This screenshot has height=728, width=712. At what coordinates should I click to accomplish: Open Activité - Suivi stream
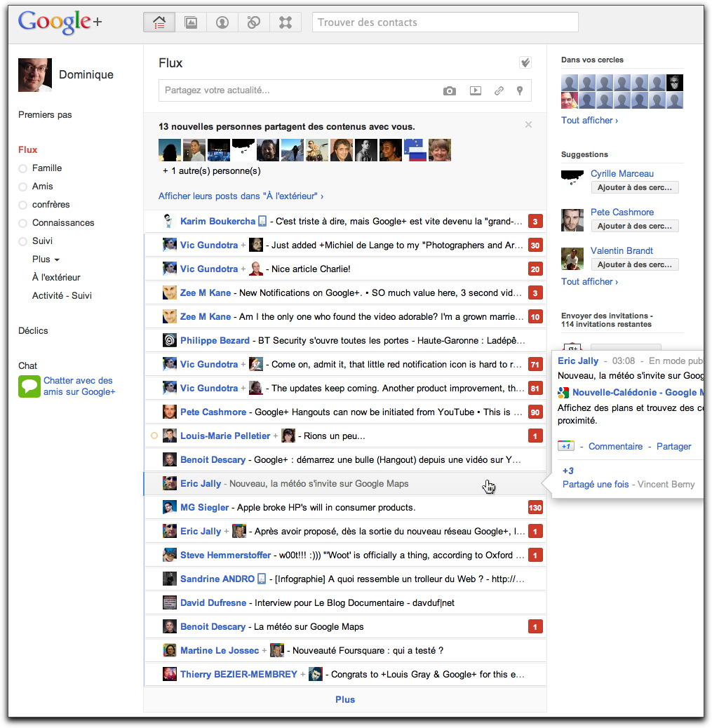62,295
